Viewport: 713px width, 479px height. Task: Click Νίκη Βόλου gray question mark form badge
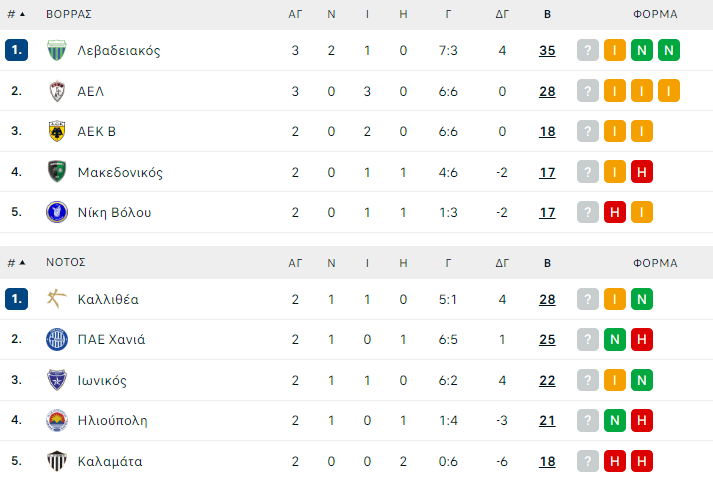588,212
